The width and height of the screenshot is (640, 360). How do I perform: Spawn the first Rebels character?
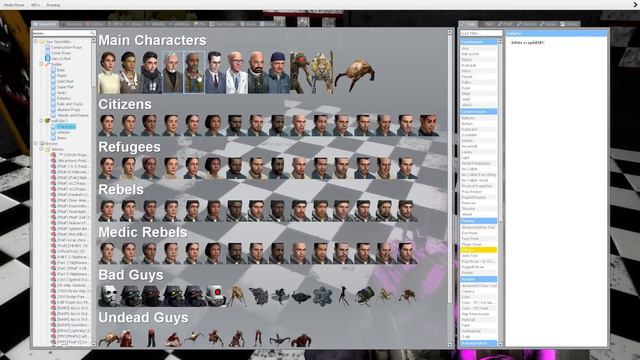108,211
